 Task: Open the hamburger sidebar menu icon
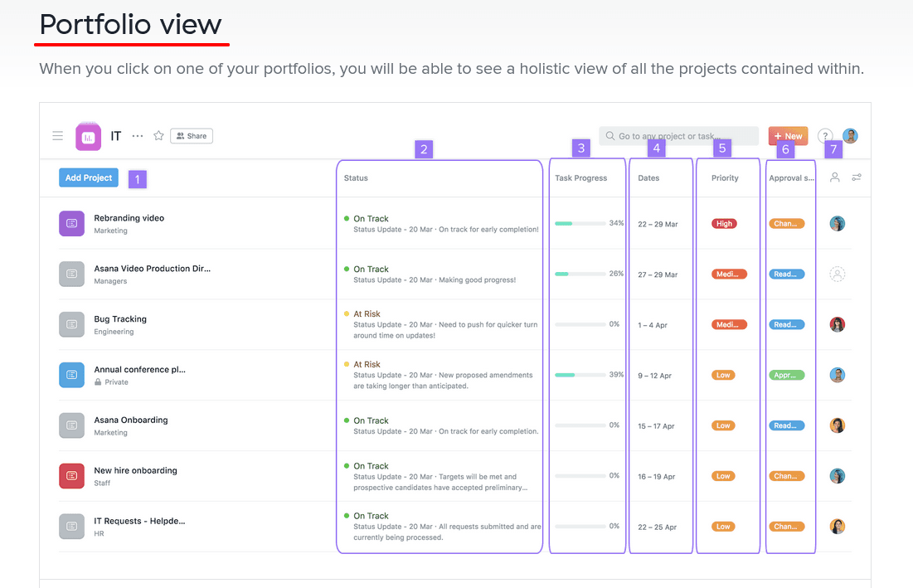pos(57,136)
